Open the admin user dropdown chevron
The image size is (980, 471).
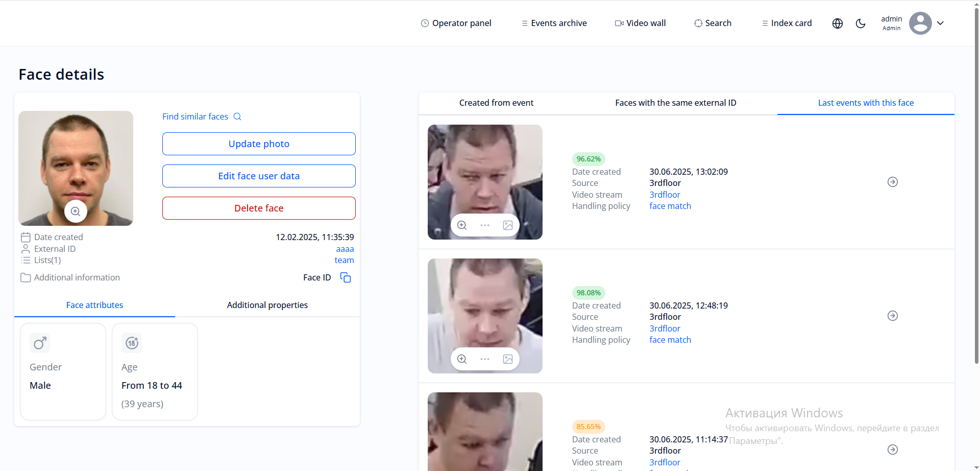tap(940, 23)
